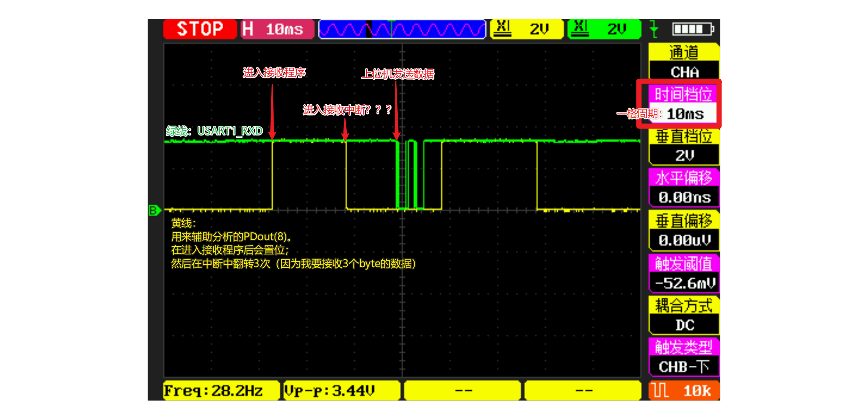
Task: Click the square wave 10k output icon
Action: click(683, 391)
